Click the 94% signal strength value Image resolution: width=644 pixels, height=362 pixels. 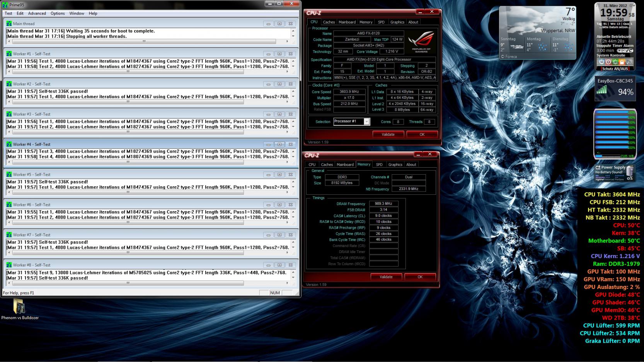625,92
